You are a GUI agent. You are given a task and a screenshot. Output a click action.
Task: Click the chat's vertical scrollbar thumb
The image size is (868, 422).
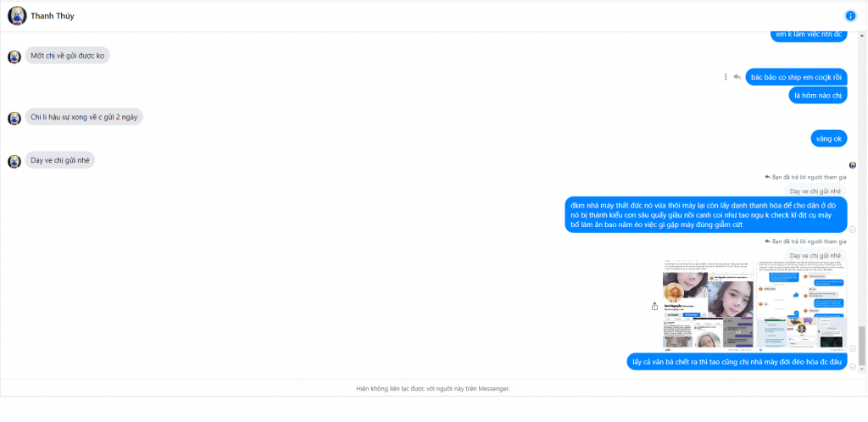pos(861,345)
